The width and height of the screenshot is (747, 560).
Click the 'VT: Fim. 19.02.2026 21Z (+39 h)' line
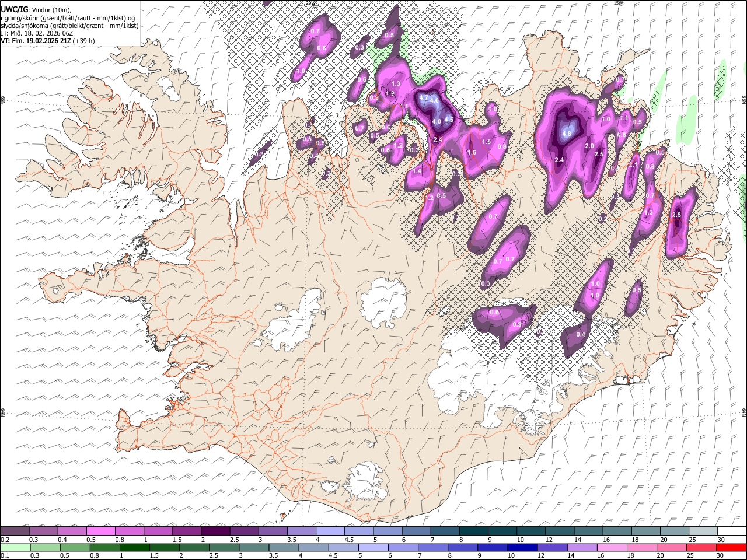pos(48,41)
